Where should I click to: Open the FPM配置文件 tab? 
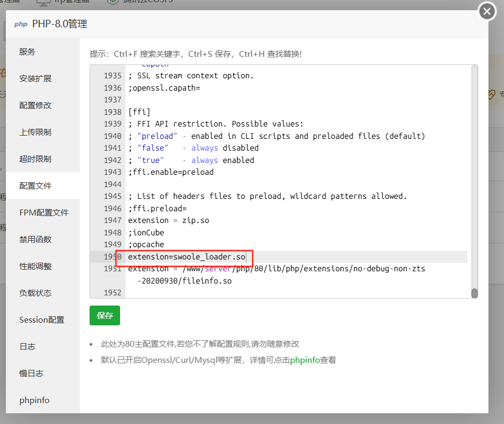44,213
